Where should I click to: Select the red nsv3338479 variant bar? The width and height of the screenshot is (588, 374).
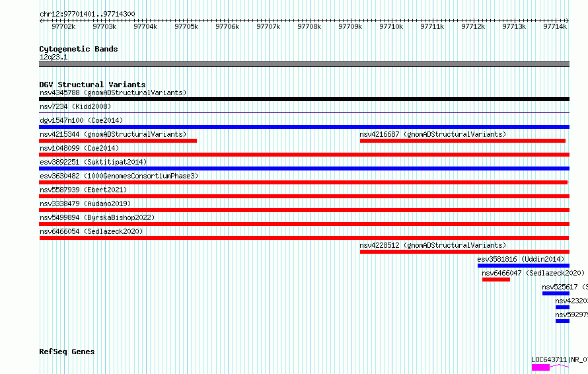click(x=304, y=210)
